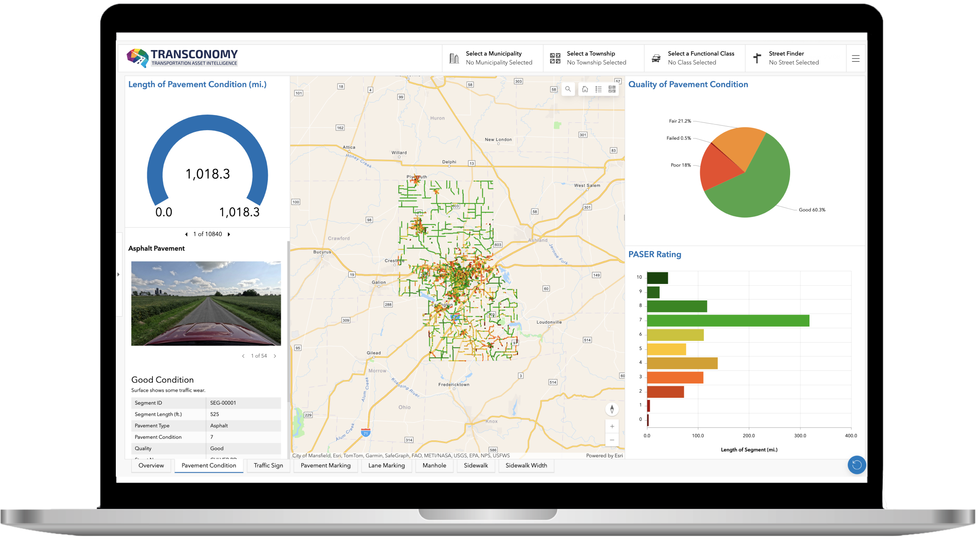Click the Select a Municipality building icon

[x=453, y=58]
